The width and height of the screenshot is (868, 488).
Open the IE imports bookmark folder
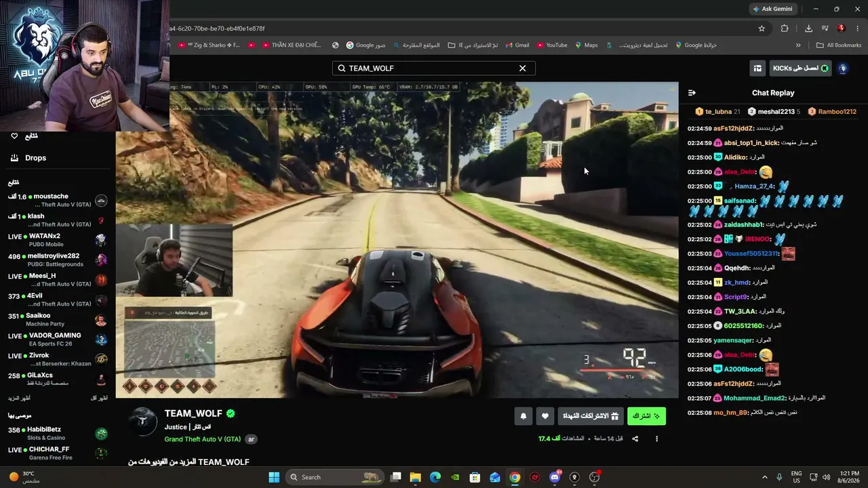coord(473,45)
